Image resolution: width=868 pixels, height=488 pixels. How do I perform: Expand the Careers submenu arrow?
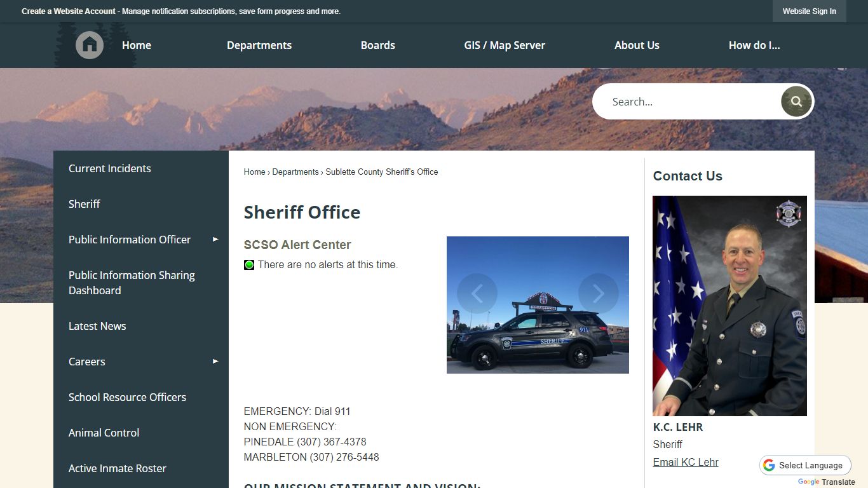(x=215, y=362)
